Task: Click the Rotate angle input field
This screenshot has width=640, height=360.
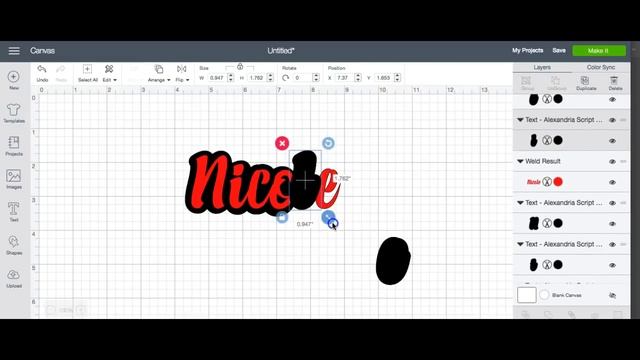Action: 302,78
